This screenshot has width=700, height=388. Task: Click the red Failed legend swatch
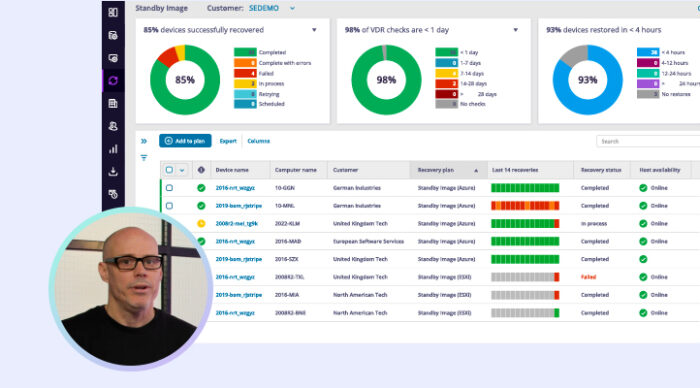coord(245,73)
